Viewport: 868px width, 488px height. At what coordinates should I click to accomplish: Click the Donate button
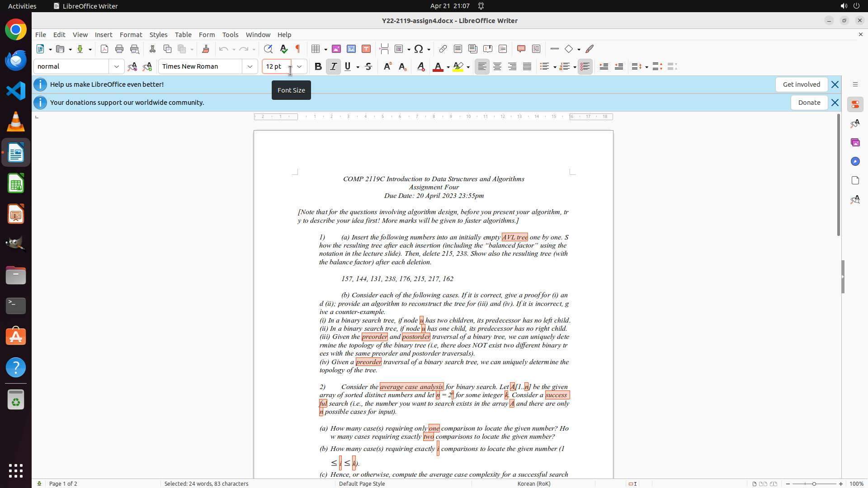coord(809,103)
